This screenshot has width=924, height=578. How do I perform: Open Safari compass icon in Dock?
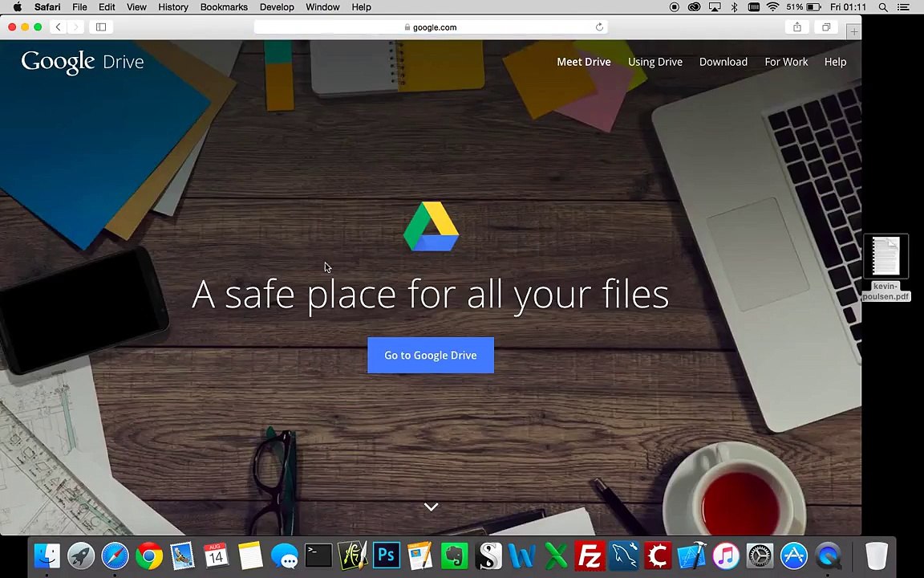[x=115, y=556]
